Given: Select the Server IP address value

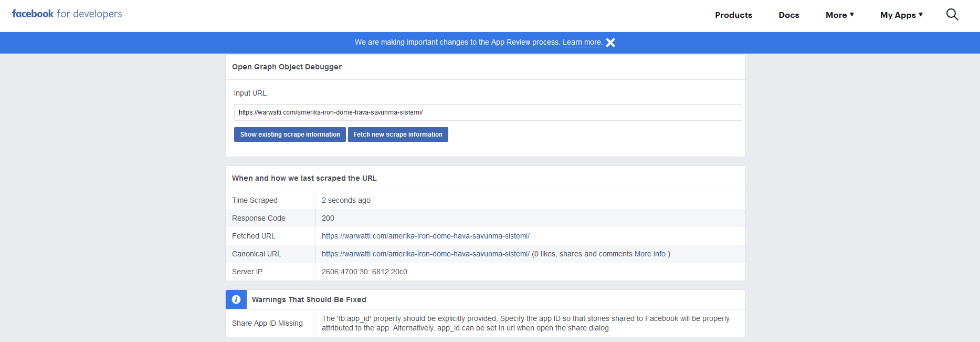Looking at the screenshot, I should 364,272.
